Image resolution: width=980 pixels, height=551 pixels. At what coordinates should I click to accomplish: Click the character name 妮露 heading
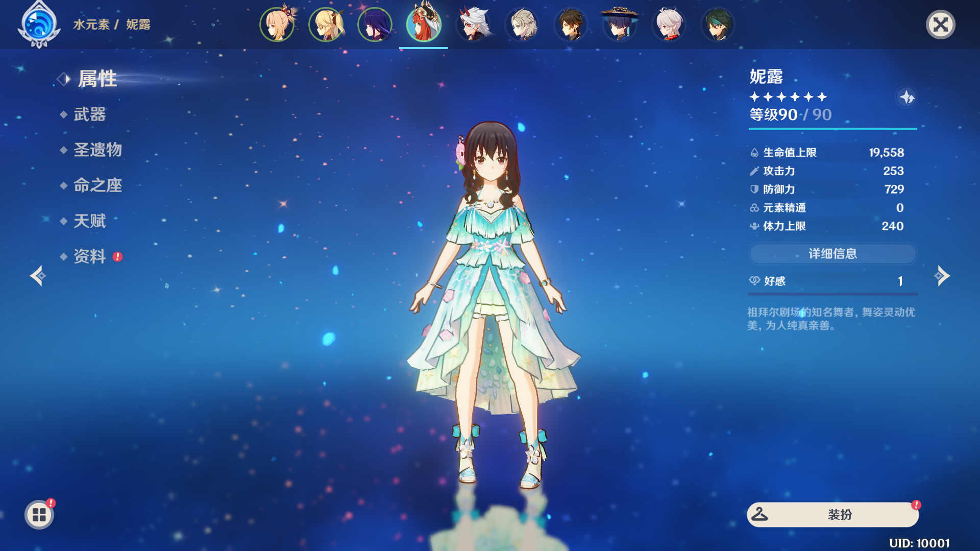[x=766, y=77]
